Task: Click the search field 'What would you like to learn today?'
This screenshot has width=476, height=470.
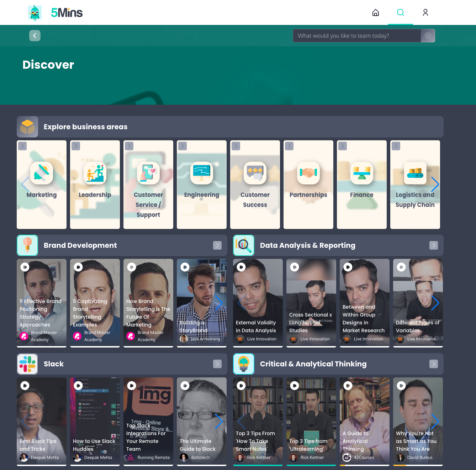Action: [357, 36]
